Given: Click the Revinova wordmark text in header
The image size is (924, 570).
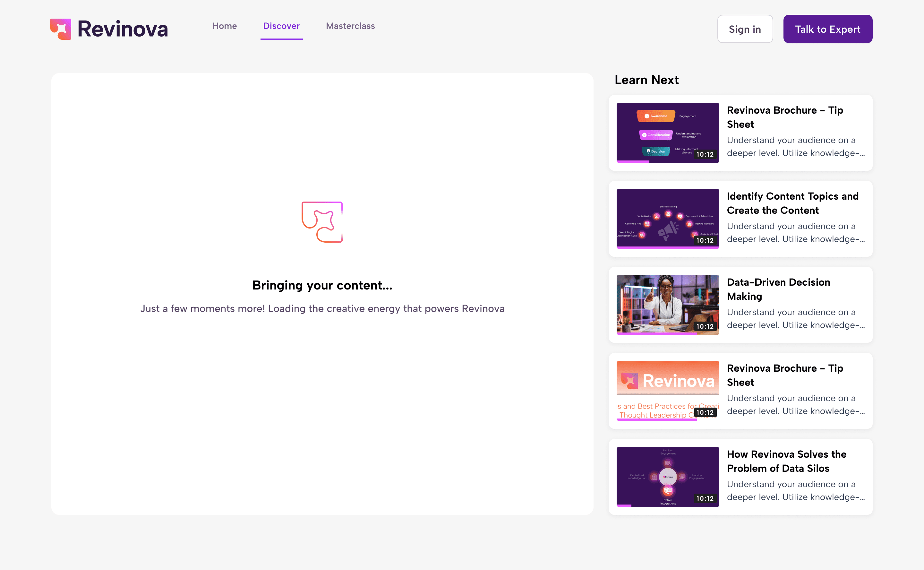Looking at the screenshot, I should coord(123,29).
